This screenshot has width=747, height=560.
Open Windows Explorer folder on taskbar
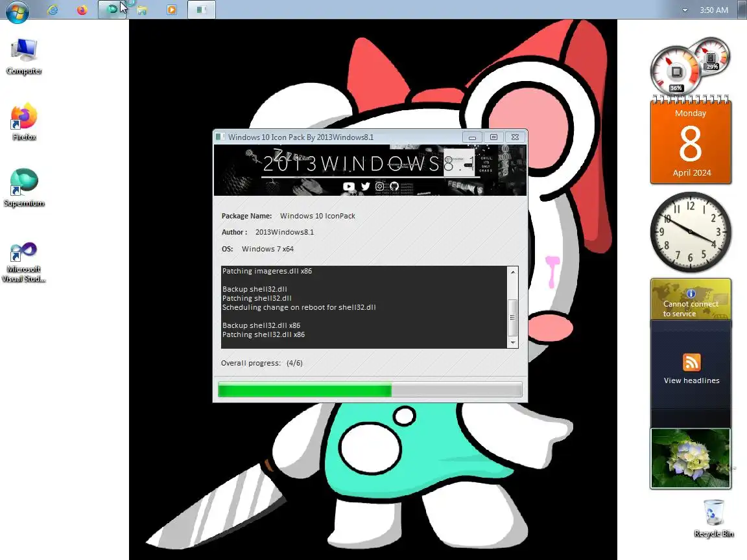(142, 10)
